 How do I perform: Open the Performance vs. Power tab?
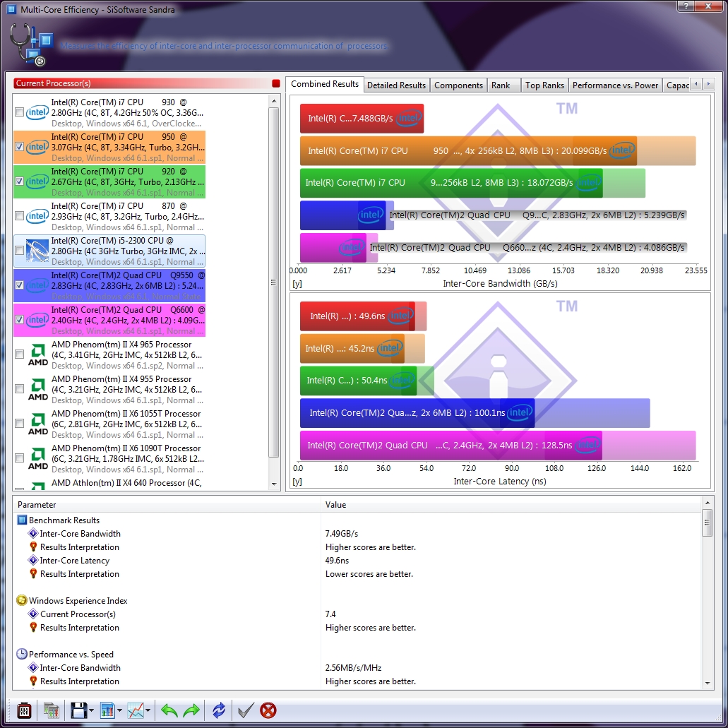pos(615,85)
